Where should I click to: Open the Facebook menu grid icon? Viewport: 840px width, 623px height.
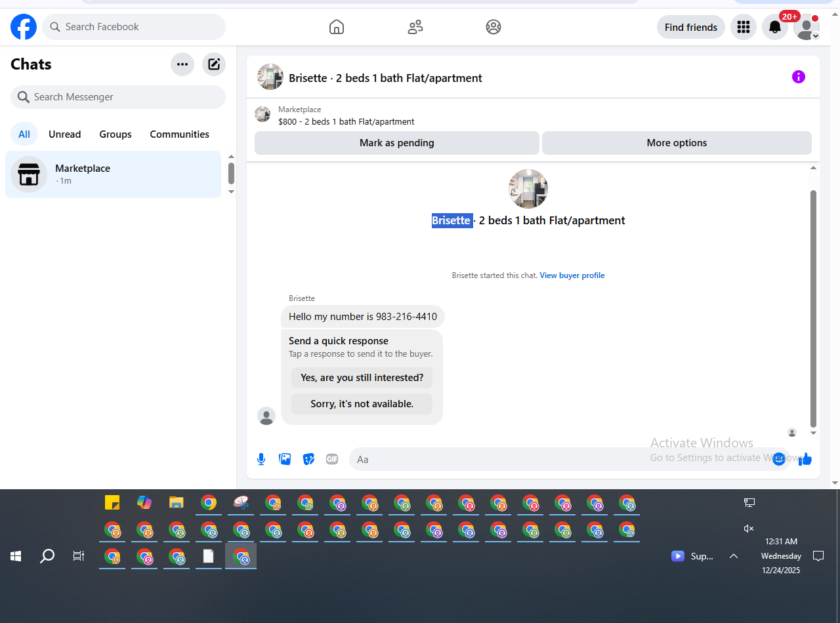pyautogui.click(x=744, y=27)
